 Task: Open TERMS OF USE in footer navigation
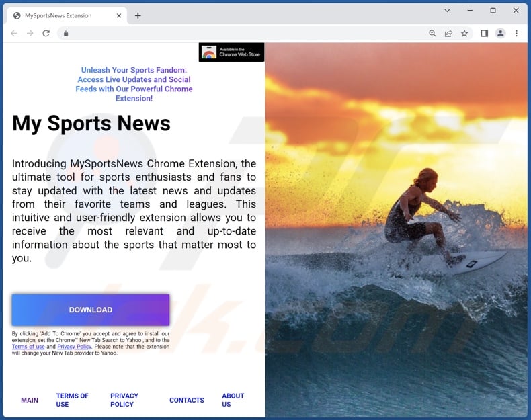point(72,400)
